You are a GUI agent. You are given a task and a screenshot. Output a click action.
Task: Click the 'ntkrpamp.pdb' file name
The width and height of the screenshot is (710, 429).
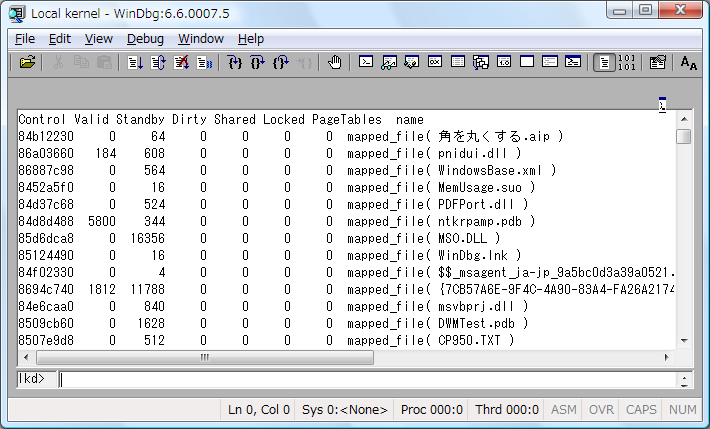click(480, 222)
